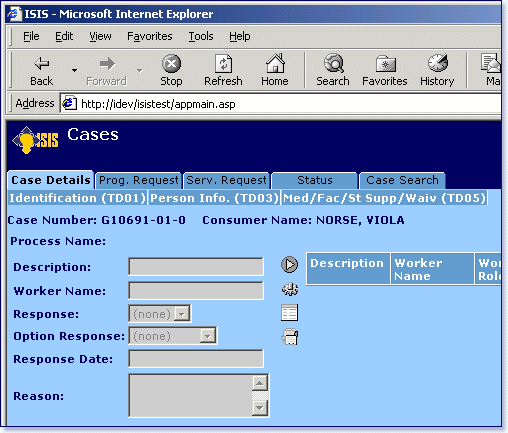Click the list table icon beside Response
This screenshot has width=508, height=433.
289,313
